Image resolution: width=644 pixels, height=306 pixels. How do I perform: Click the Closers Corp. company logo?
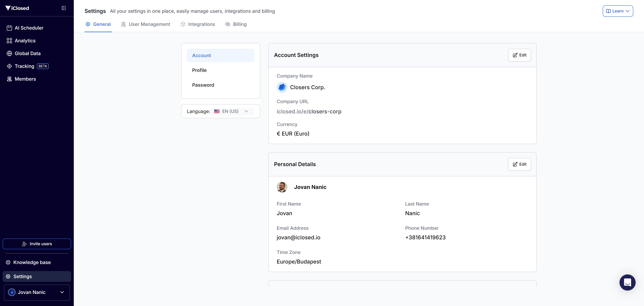(x=282, y=87)
